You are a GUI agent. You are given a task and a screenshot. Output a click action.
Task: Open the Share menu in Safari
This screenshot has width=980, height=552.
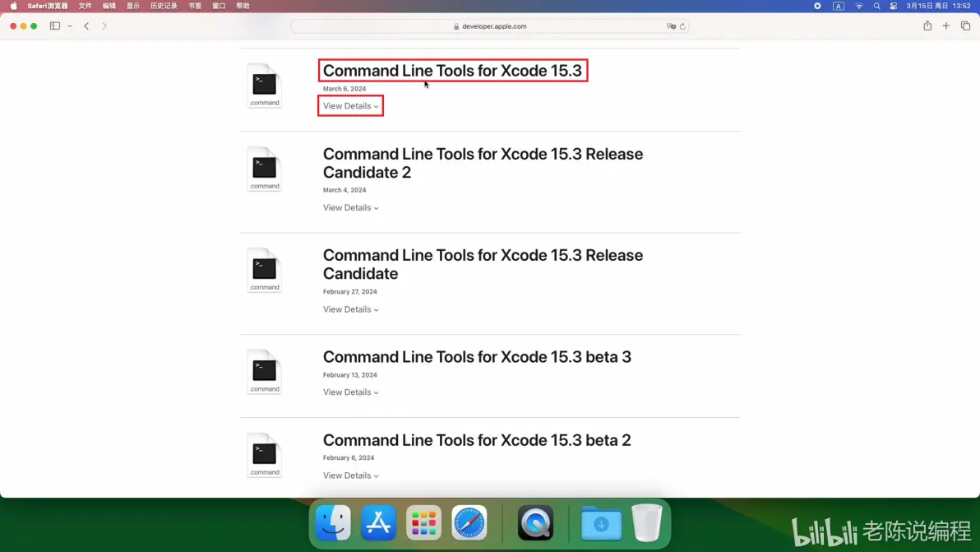coord(927,26)
